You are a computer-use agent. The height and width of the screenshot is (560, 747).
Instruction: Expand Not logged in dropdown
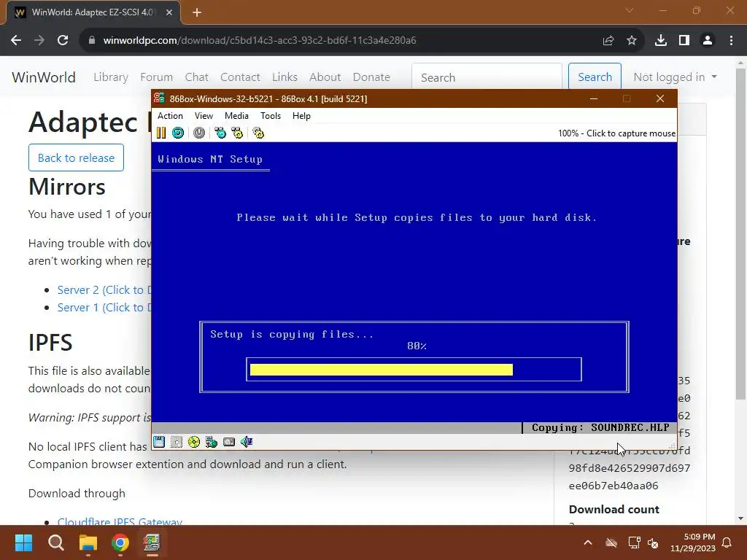click(675, 77)
